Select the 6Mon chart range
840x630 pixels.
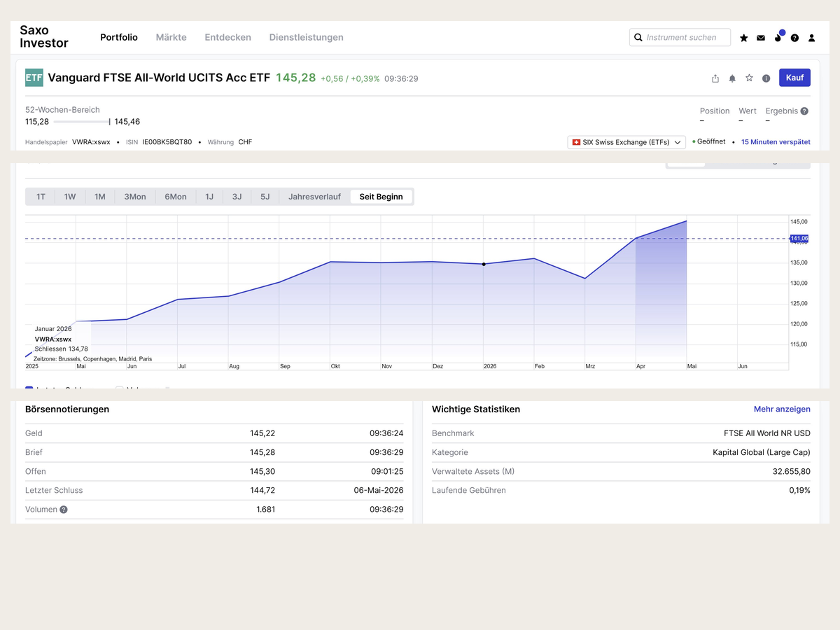pos(176,197)
